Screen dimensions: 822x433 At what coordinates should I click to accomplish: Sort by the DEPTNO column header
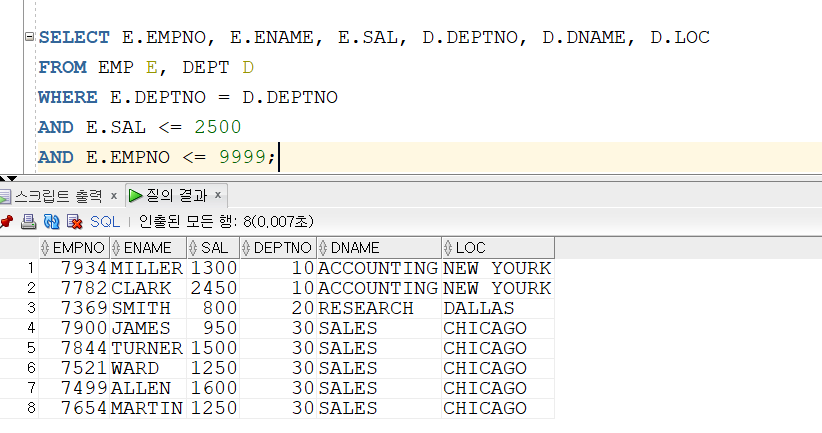277,247
